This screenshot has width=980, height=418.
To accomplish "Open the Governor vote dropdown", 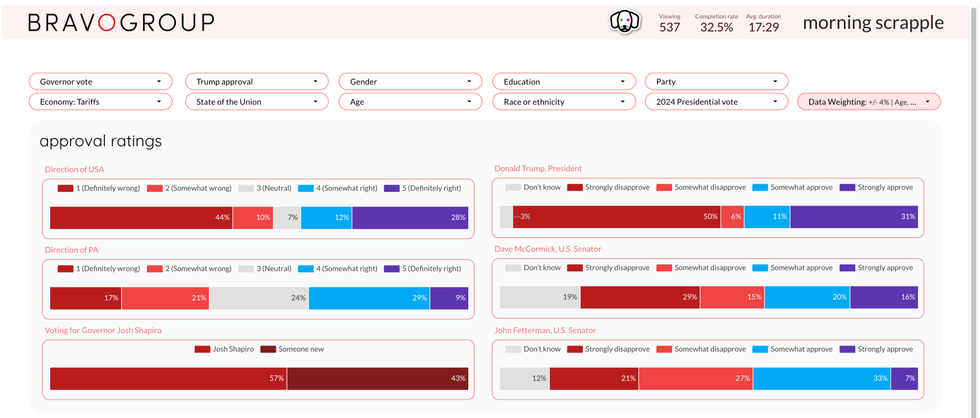I will coord(100,82).
